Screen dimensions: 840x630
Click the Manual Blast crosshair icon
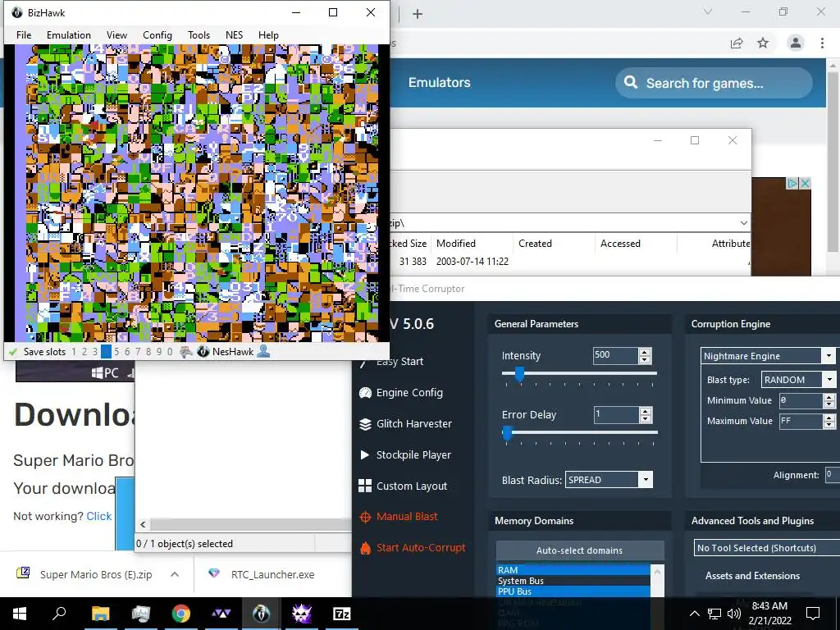(365, 517)
